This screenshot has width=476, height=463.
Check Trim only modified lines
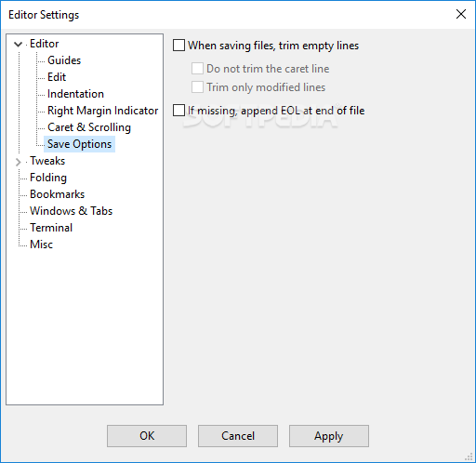pyautogui.click(x=197, y=87)
